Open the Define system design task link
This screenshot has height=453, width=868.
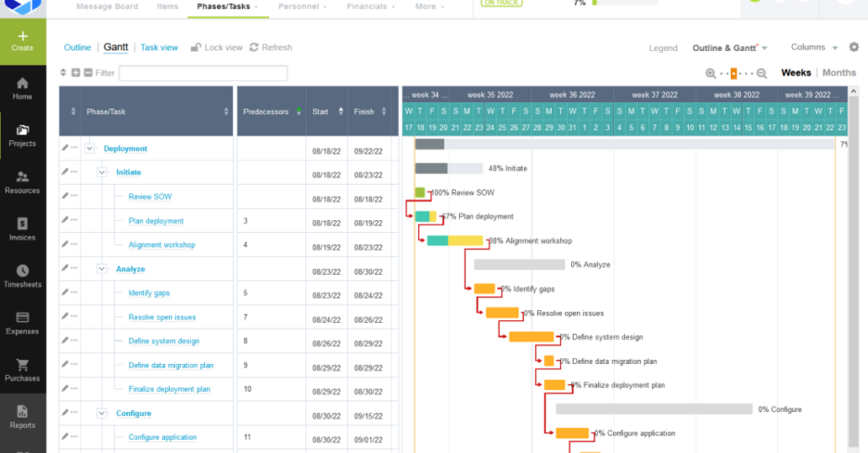tap(164, 341)
